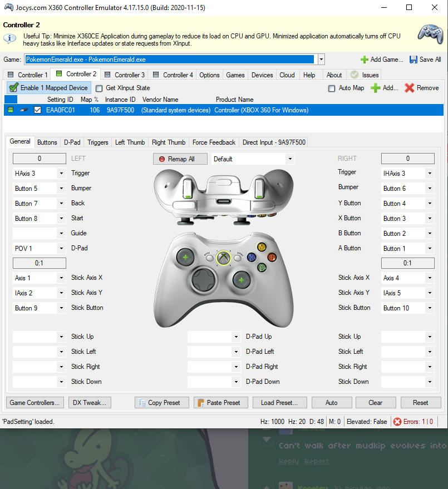Click the green plus Add Game icon
This screenshot has height=489, width=448.
364,60
